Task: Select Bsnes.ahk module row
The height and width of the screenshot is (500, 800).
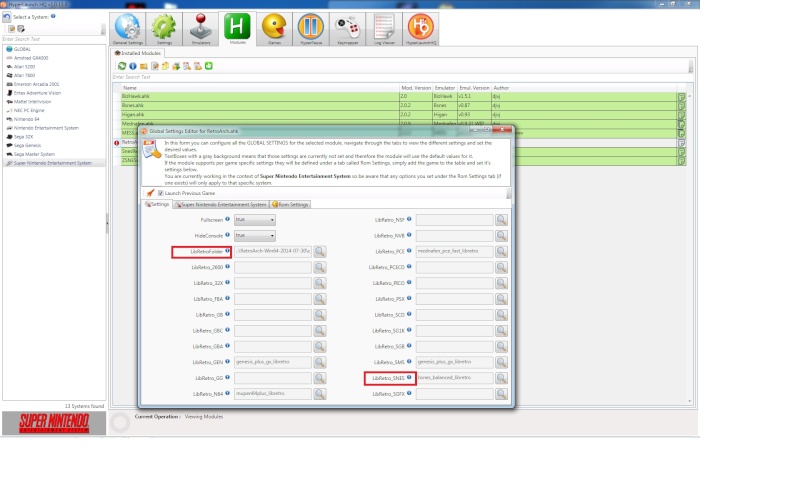Action: [x=398, y=105]
